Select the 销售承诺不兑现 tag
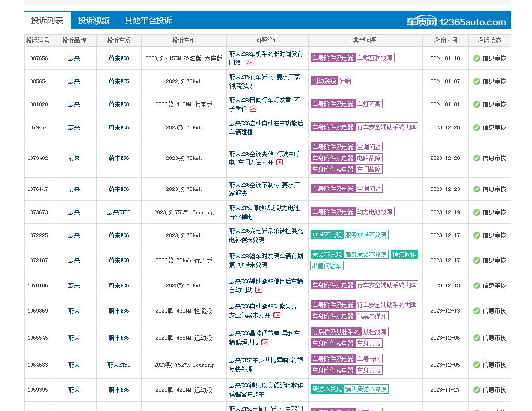 pyautogui.click(x=366, y=389)
